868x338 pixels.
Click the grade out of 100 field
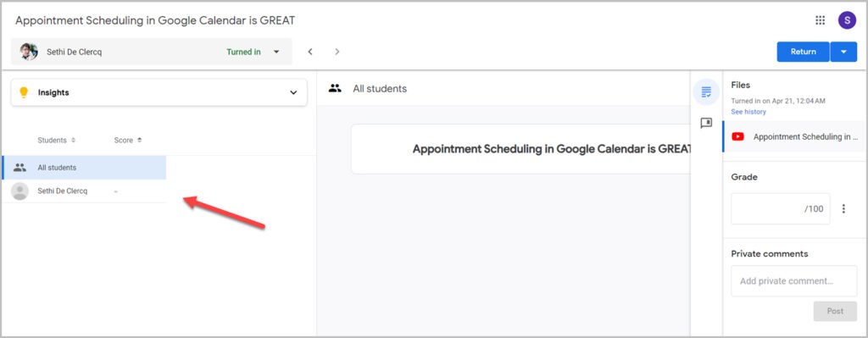click(x=780, y=208)
